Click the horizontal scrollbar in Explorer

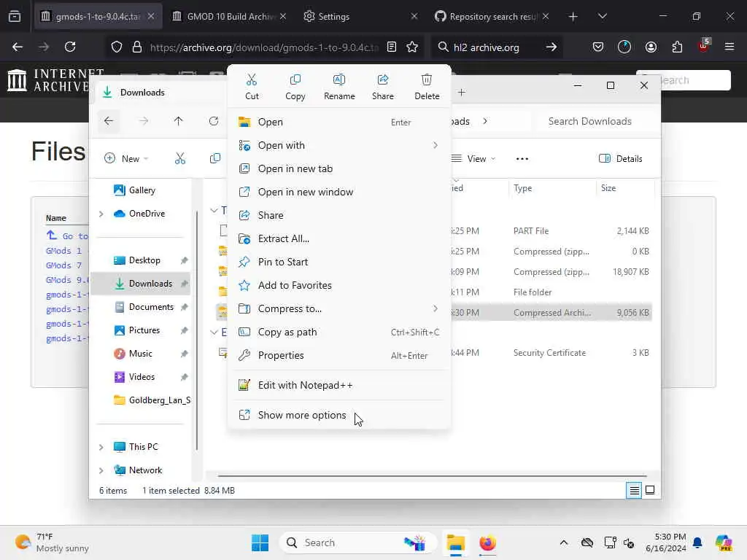[x=432, y=475]
